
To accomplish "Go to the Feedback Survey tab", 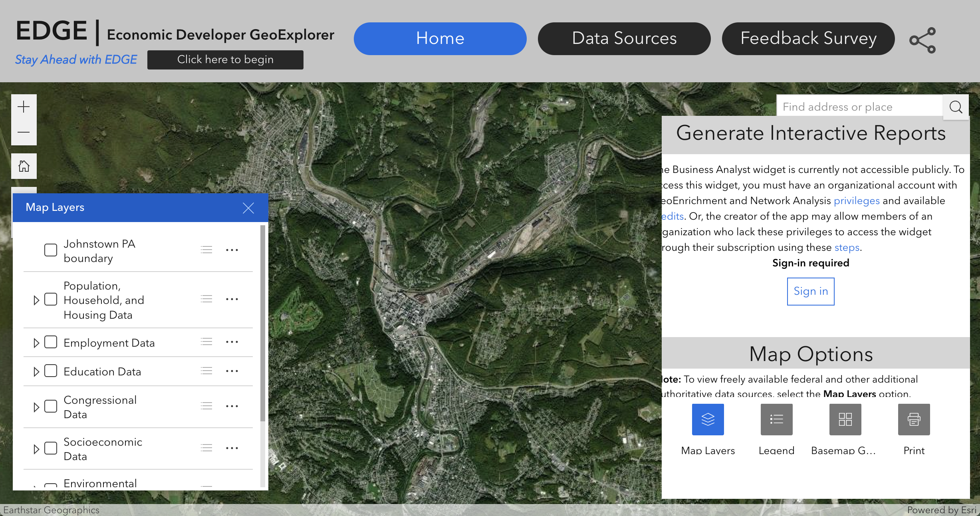I will point(808,39).
